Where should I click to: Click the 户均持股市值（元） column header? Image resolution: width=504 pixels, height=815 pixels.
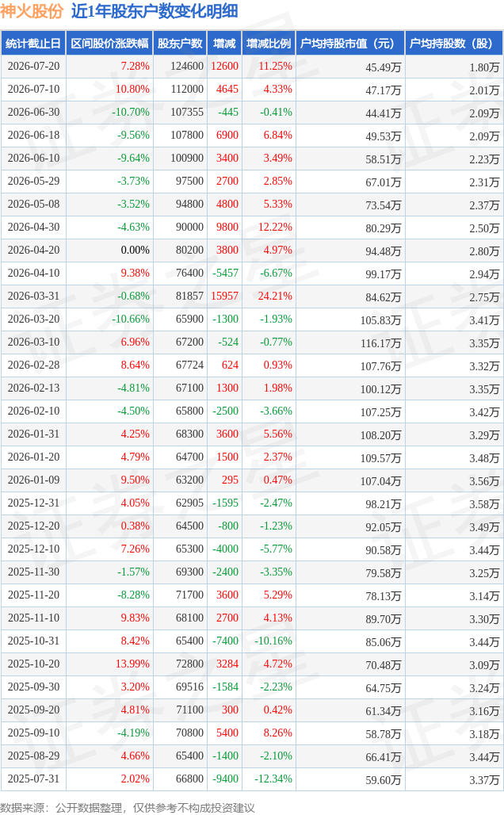pyautogui.click(x=350, y=43)
